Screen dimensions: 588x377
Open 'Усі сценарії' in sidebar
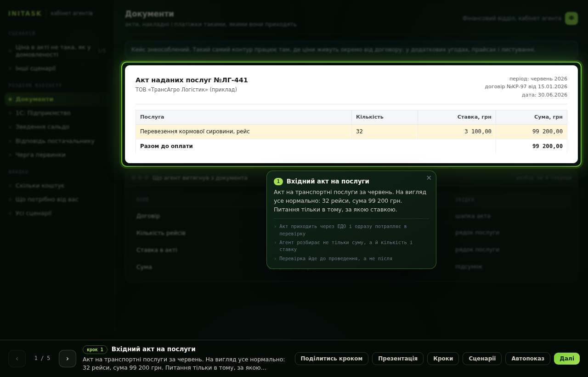coord(57,213)
